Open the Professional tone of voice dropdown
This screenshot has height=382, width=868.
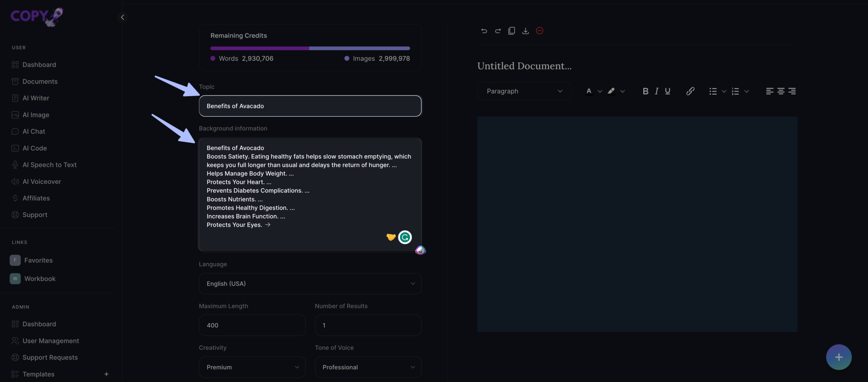[368, 367]
